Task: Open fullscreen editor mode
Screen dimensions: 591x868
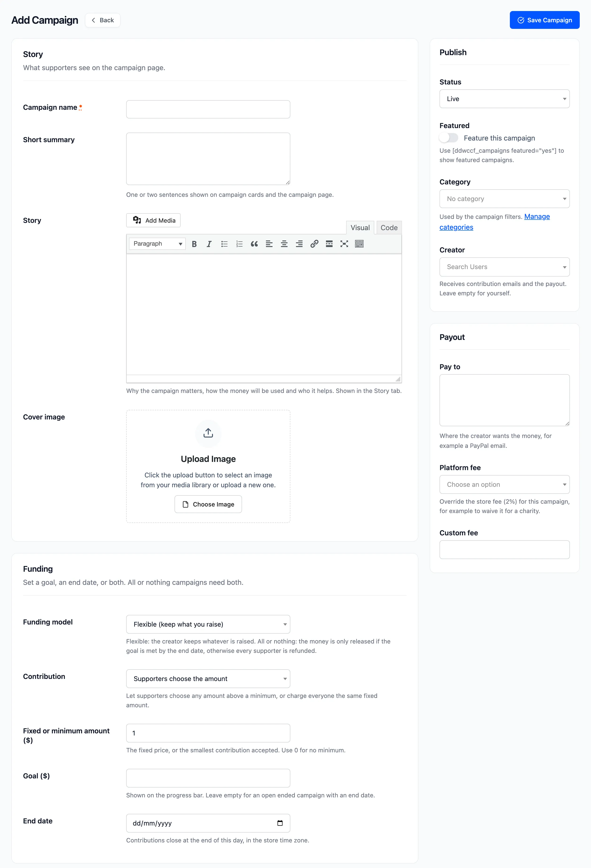Action: 344,244
